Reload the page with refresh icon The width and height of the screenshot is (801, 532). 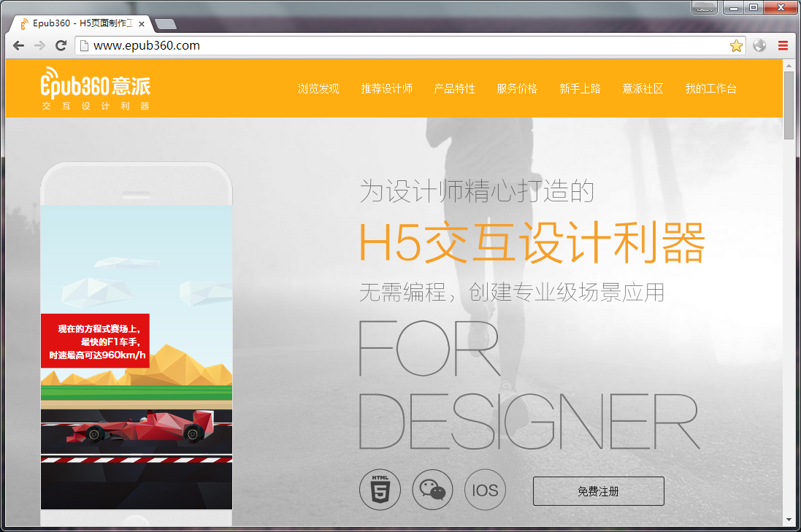coord(61,45)
